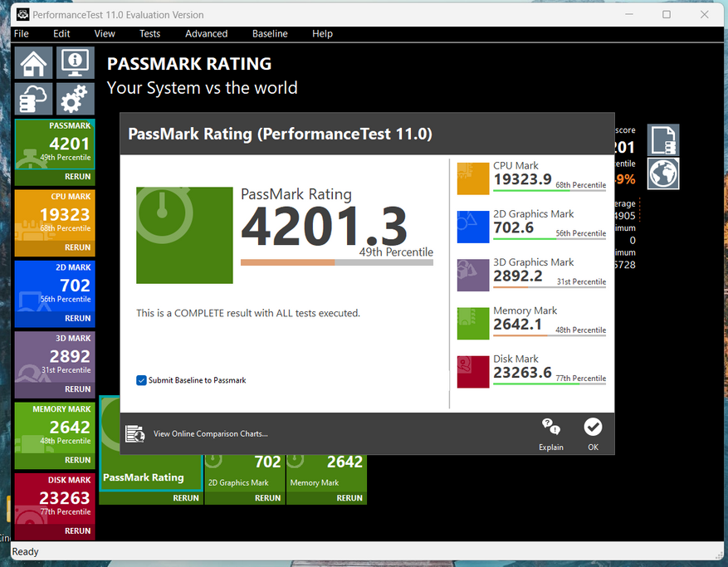Click the bottom Memory Mark 2642 tile

(x=326, y=472)
